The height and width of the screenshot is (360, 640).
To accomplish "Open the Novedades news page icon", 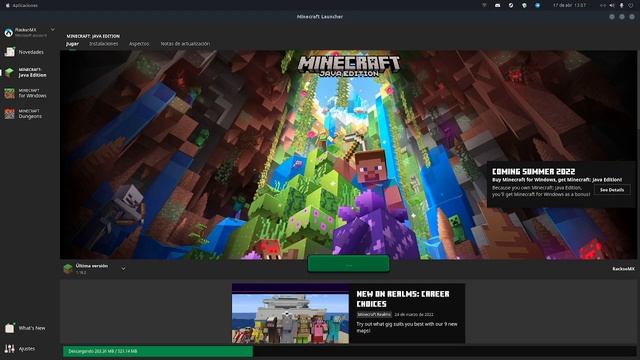I will [9, 52].
